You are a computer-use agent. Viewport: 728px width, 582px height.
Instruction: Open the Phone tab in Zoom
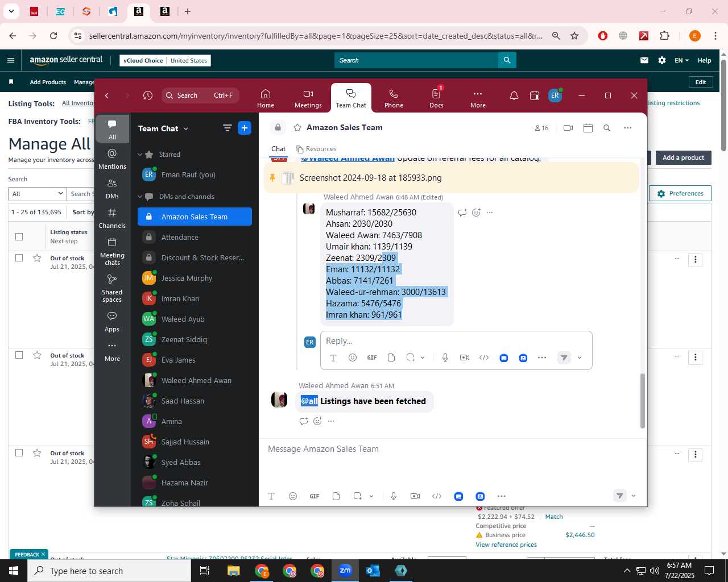tap(394, 98)
